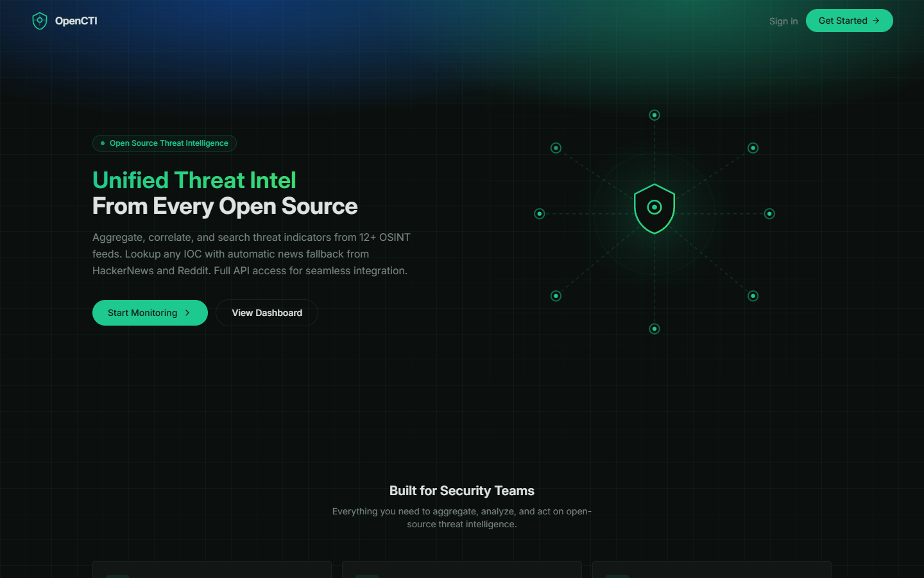This screenshot has height=578, width=924.
Task: Click the OpenCTI shield logo in the header
Action: coord(39,21)
